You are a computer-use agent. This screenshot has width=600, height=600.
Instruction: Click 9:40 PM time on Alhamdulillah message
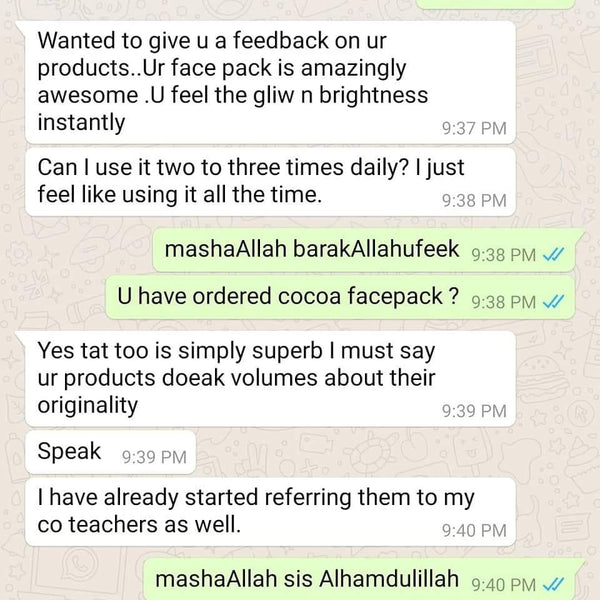pos(503,585)
